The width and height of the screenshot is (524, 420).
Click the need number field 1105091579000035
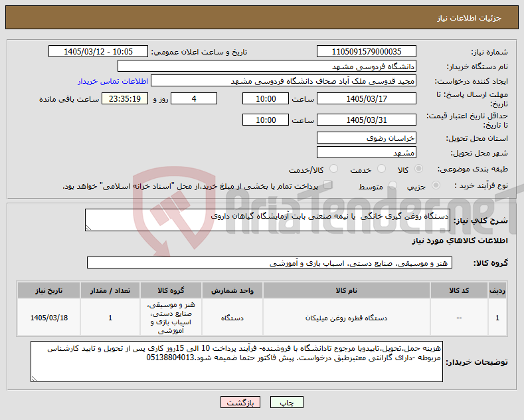pos(366,51)
